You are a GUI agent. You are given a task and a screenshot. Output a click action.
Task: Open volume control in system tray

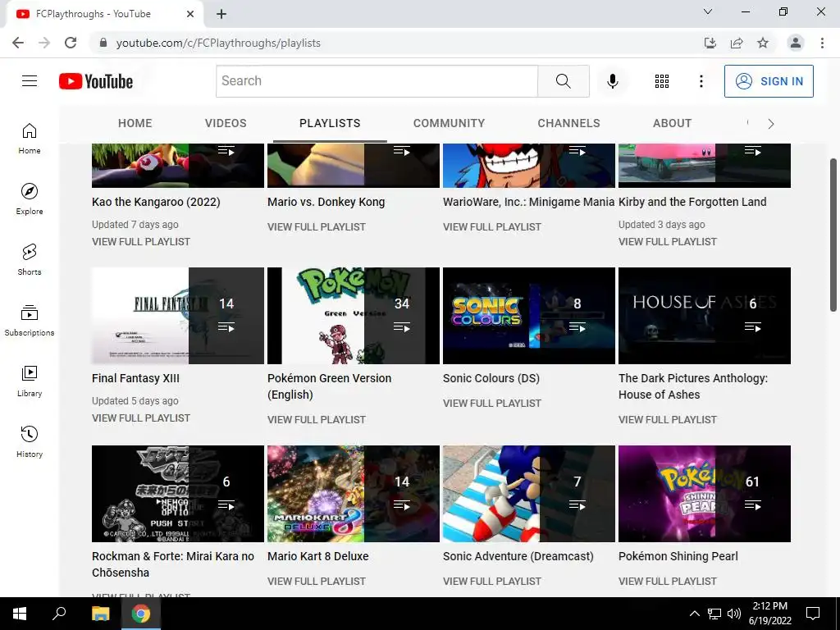[734, 614]
